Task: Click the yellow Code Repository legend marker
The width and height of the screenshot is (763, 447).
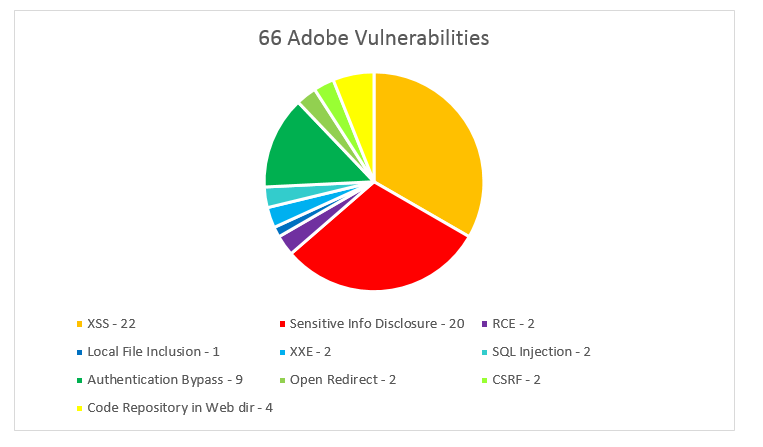Action: (80, 408)
